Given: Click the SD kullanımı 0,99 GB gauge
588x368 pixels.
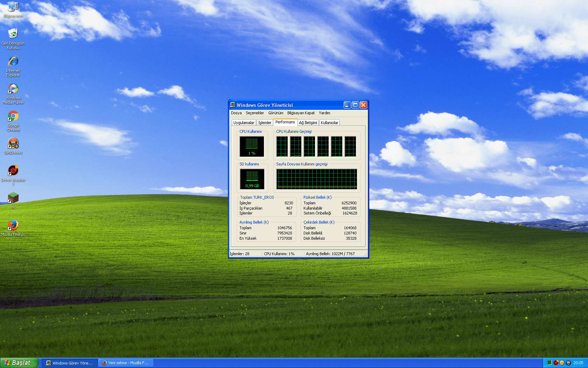Looking at the screenshot, I should pyautogui.click(x=252, y=179).
